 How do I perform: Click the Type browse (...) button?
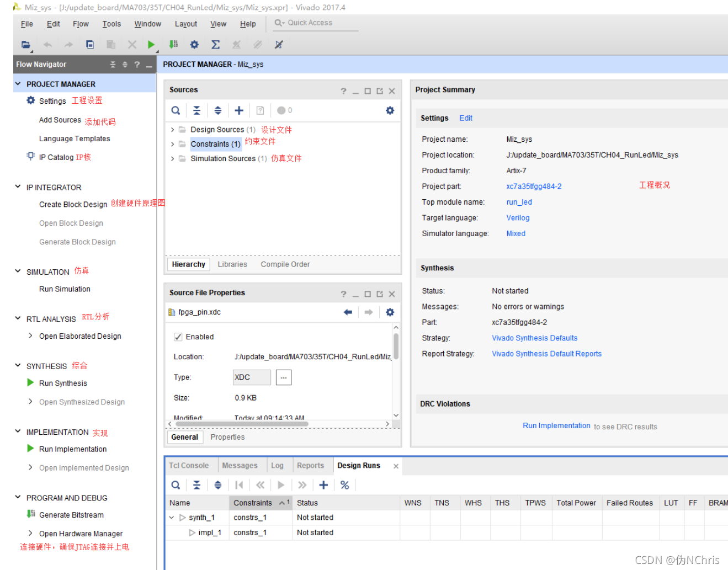point(284,377)
